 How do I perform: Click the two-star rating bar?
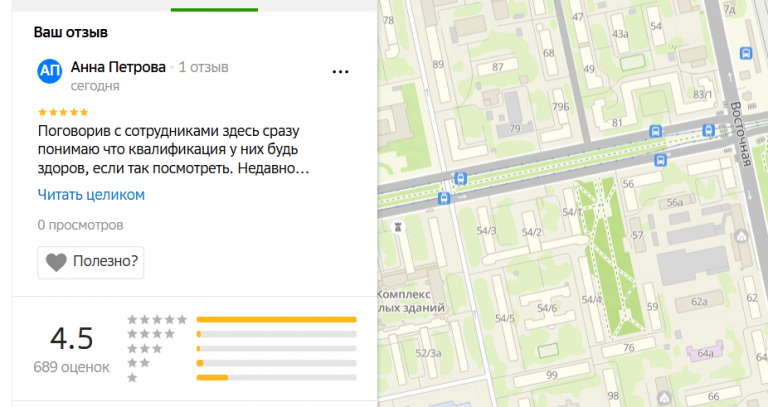276,363
